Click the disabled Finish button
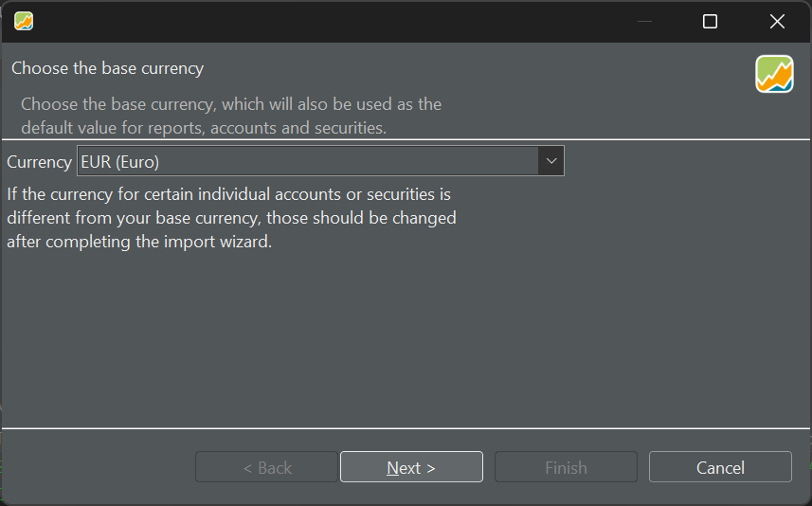This screenshot has width=812, height=506. 566,467
